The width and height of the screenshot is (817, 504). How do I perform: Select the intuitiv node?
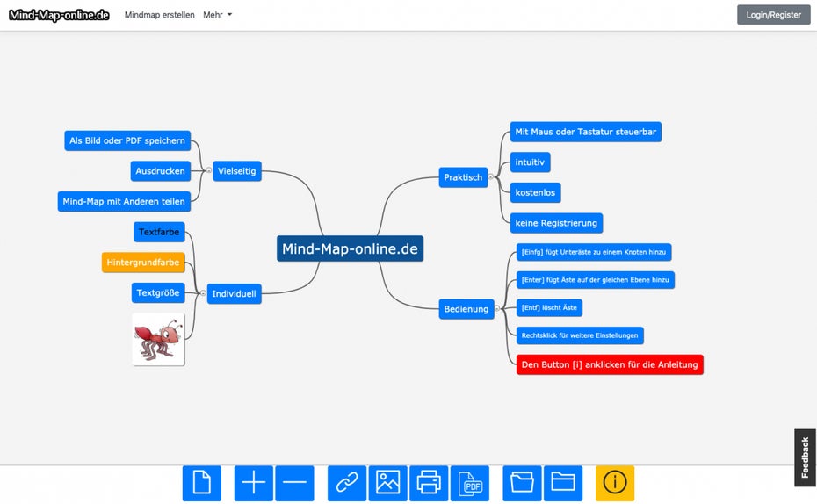point(530,162)
